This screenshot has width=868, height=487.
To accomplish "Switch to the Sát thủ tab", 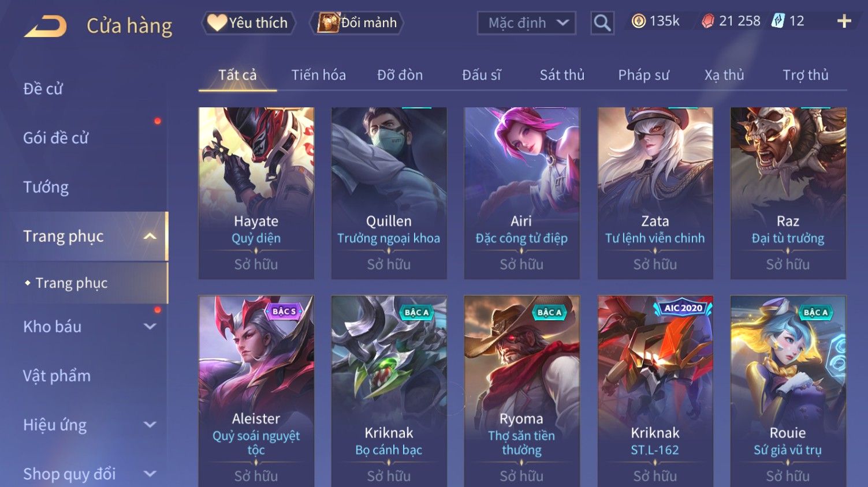I will tap(562, 75).
